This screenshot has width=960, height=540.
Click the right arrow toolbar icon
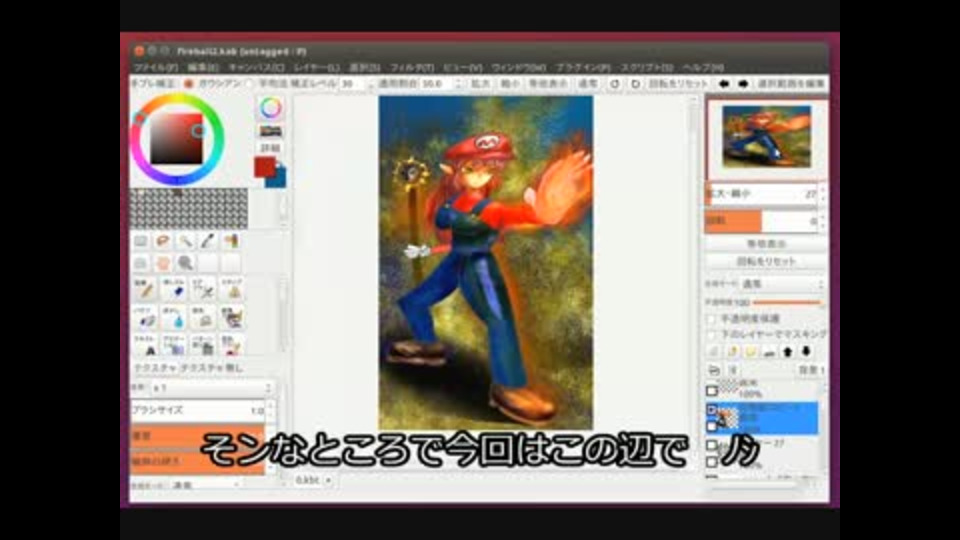click(x=743, y=84)
